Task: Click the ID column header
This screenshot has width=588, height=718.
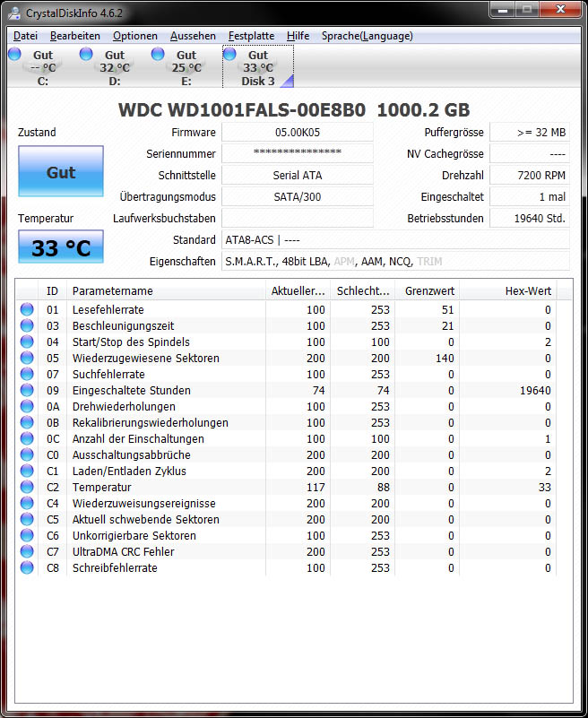Action: (52, 290)
